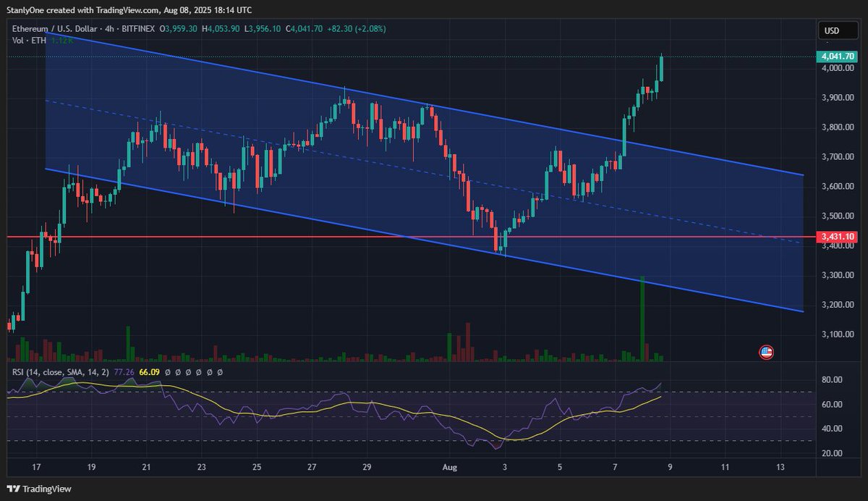
Task: Click the fourth Ø icon in RSI legend
Action: pyautogui.click(x=197, y=373)
